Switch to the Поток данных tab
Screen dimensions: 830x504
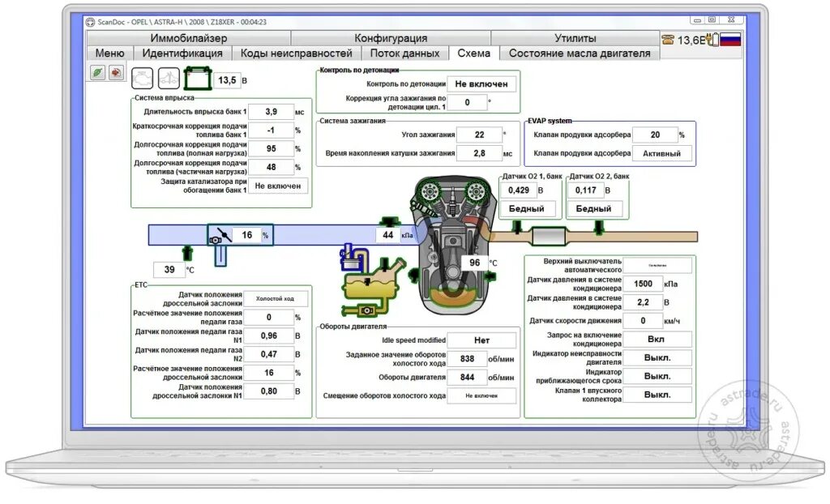(405, 53)
